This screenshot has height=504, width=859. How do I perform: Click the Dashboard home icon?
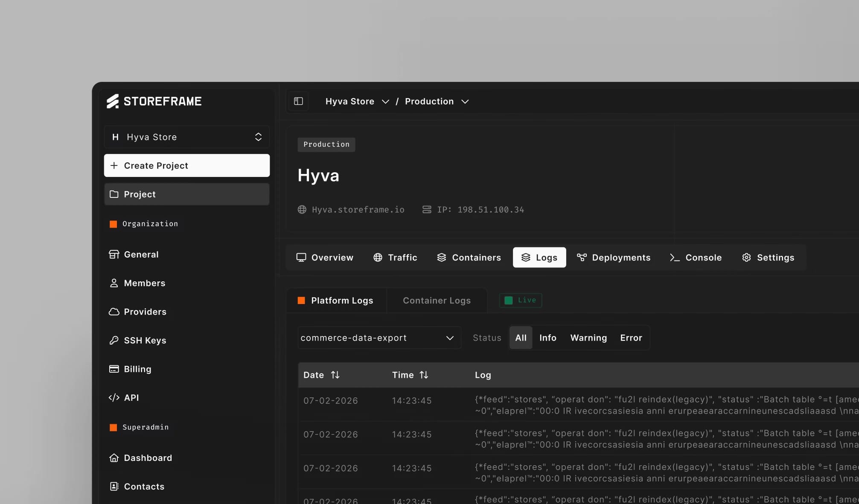click(x=114, y=458)
